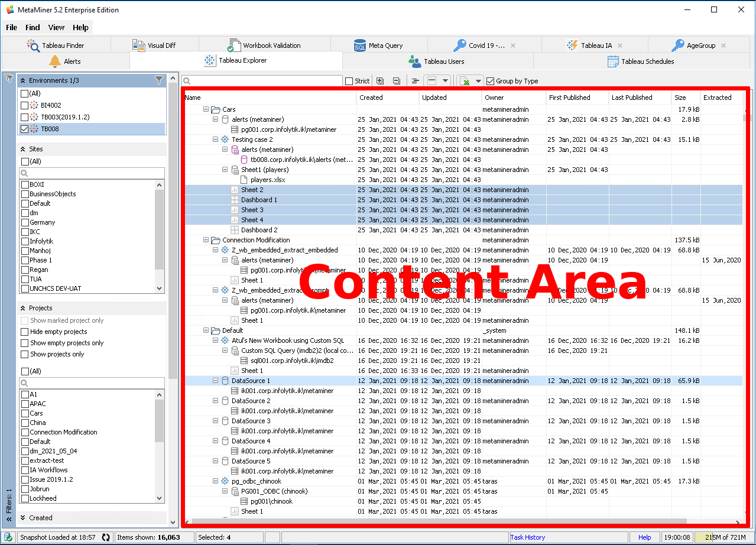Collapse the Sites section
756x545 pixels.
tap(23, 150)
